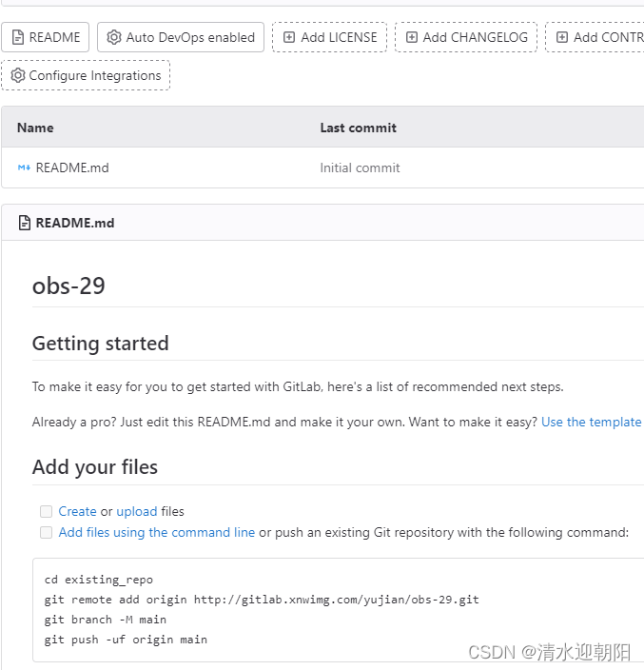The width and height of the screenshot is (644, 670).
Task: Click the Name column header
Action: [x=35, y=128]
